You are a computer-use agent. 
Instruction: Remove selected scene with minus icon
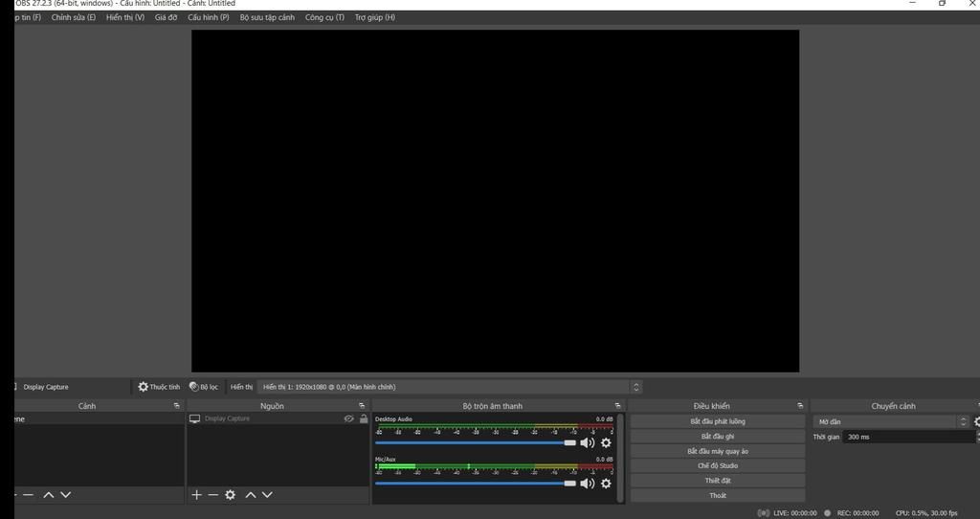[x=28, y=495]
